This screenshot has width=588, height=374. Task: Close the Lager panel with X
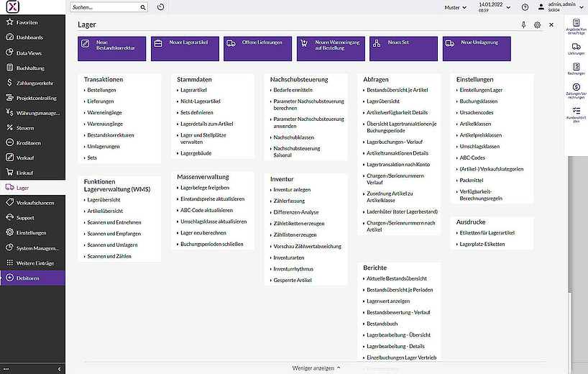click(x=551, y=24)
